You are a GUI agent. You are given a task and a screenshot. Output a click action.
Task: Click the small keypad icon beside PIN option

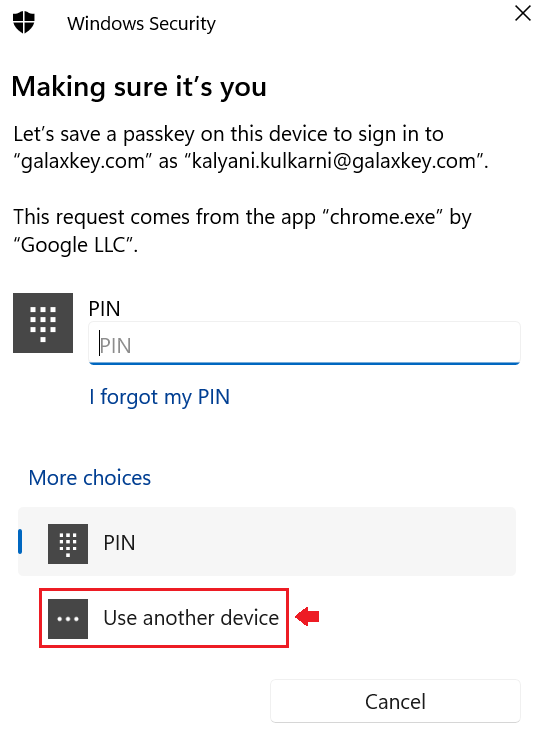68,544
